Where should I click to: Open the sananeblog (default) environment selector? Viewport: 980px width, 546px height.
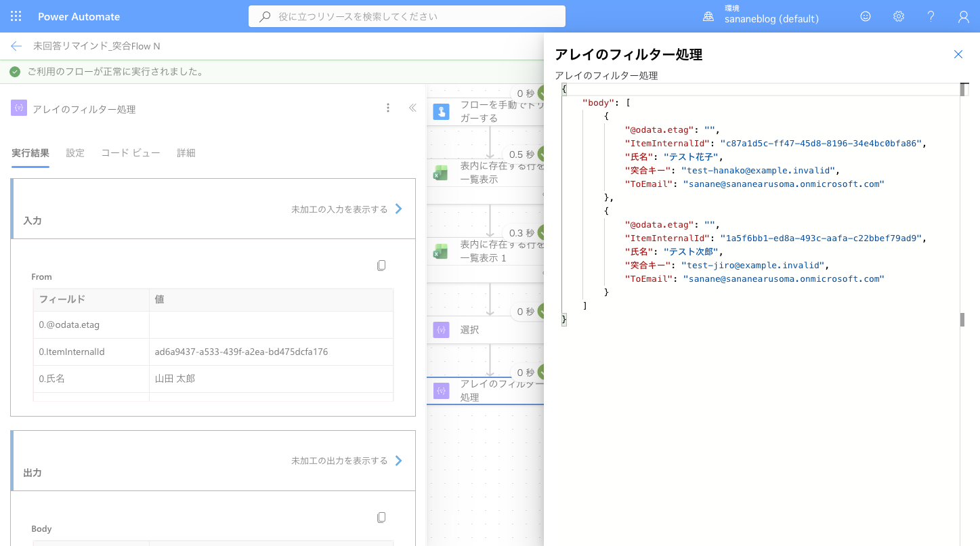[x=771, y=16]
